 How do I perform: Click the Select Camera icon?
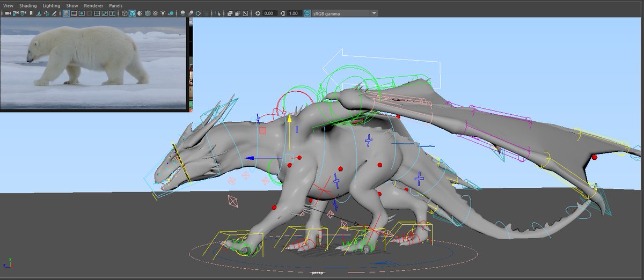pyautogui.click(x=8, y=13)
